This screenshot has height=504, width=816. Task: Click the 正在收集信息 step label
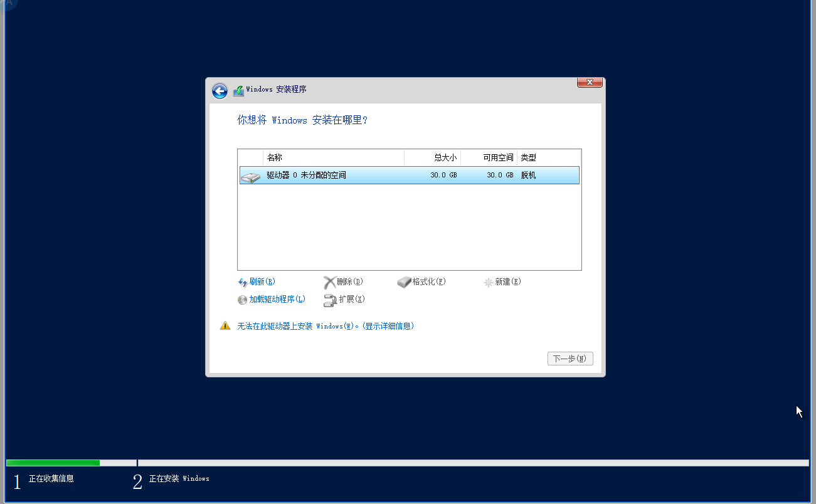click(51, 479)
